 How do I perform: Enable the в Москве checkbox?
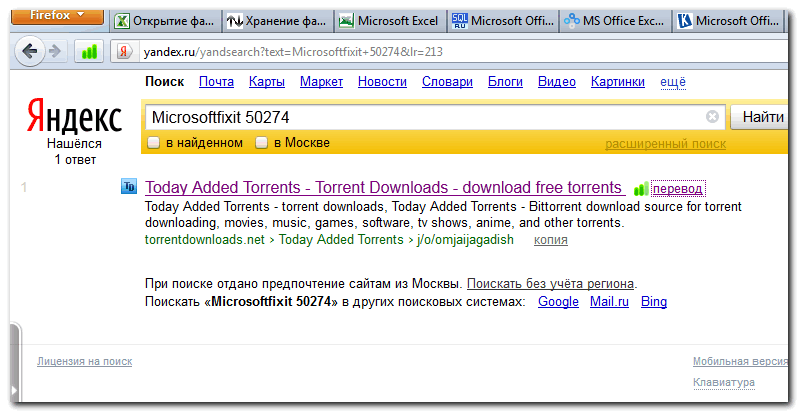point(261,143)
